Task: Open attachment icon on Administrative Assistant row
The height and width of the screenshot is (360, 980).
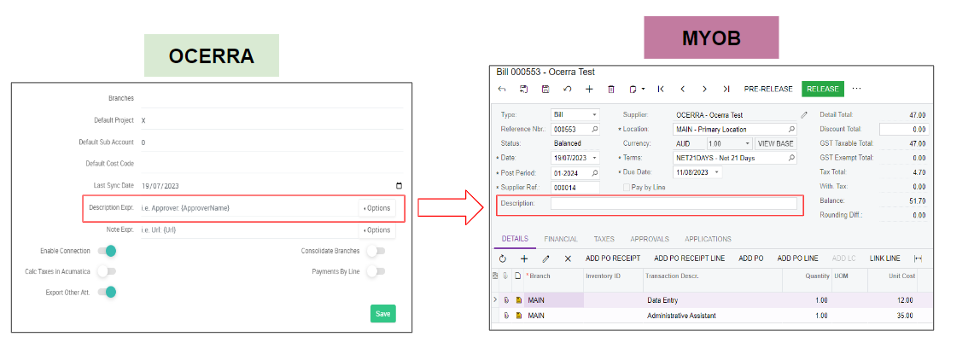Action: (x=507, y=316)
